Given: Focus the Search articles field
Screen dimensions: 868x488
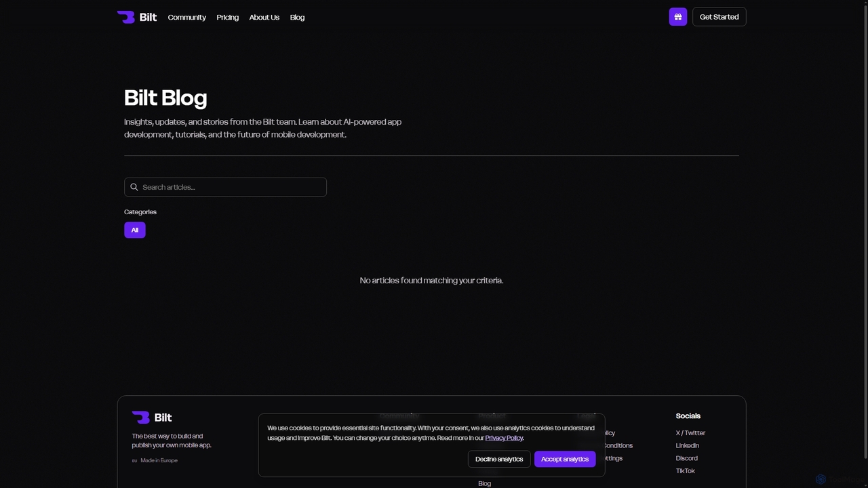Looking at the screenshot, I should point(225,187).
